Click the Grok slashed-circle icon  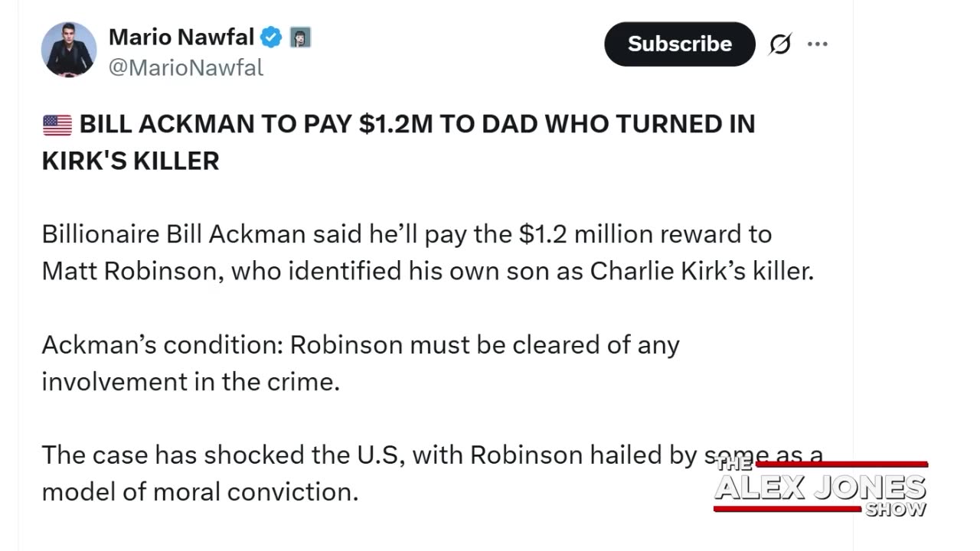click(779, 45)
